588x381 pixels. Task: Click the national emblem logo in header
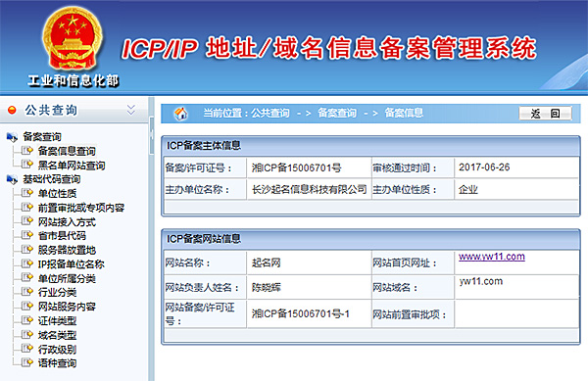pyautogui.click(x=72, y=38)
